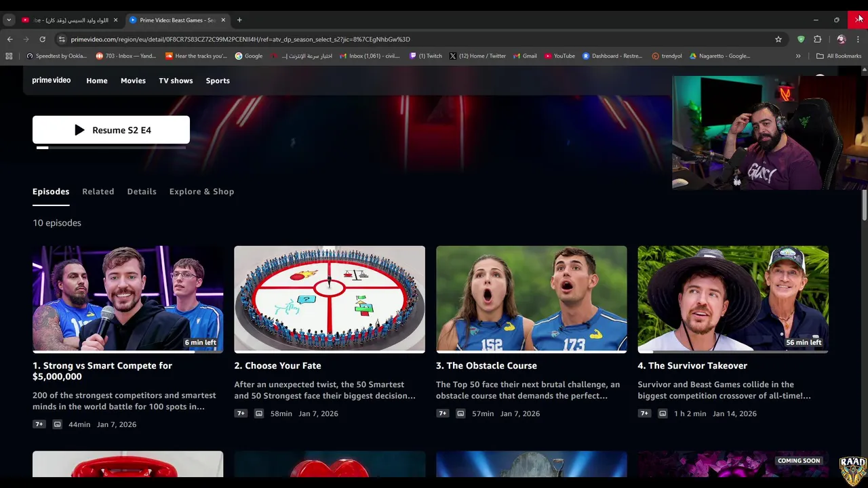Open the Chrome profile avatar

coord(841,39)
